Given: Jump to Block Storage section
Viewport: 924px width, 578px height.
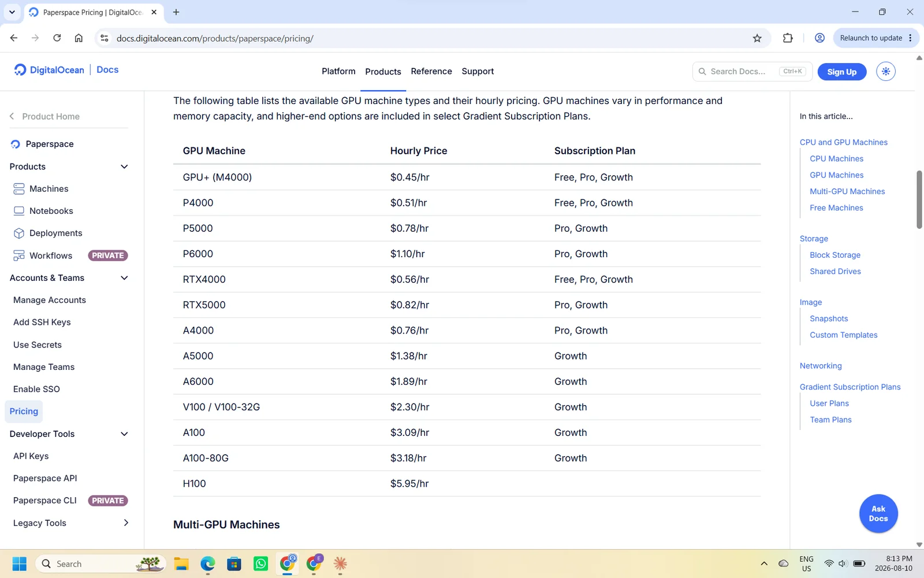Looking at the screenshot, I should pos(835,255).
